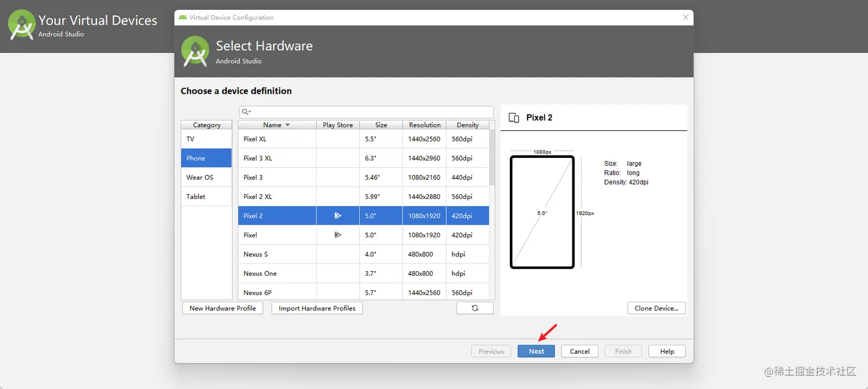This screenshot has height=389, width=868.
Task: Click Import Hardware Profiles button
Action: 317,308
